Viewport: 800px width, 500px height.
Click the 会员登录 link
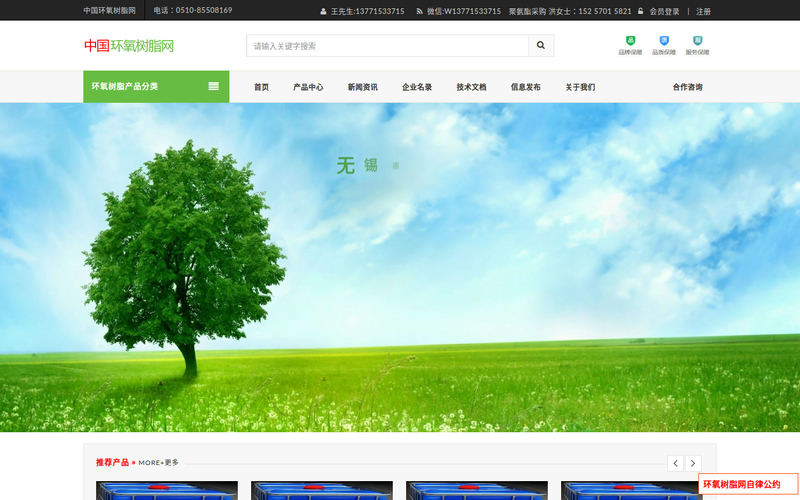(664, 11)
